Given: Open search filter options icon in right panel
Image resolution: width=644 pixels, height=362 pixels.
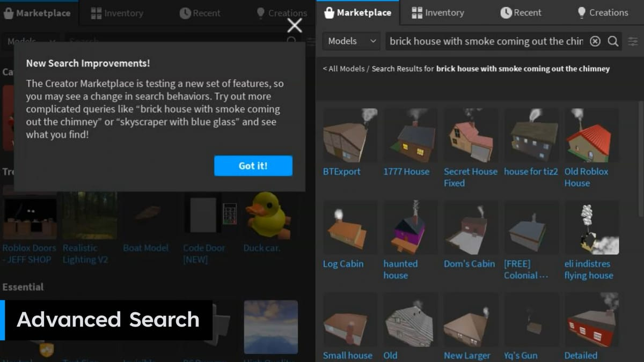Looking at the screenshot, I should [x=633, y=41].
